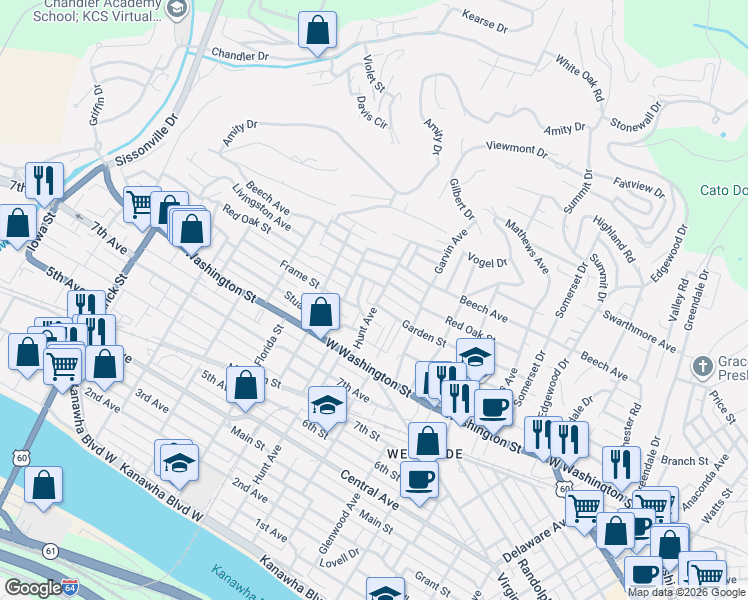Click the shopping bag marker near Stuart St
748x600 pixels.
point(321,313)
